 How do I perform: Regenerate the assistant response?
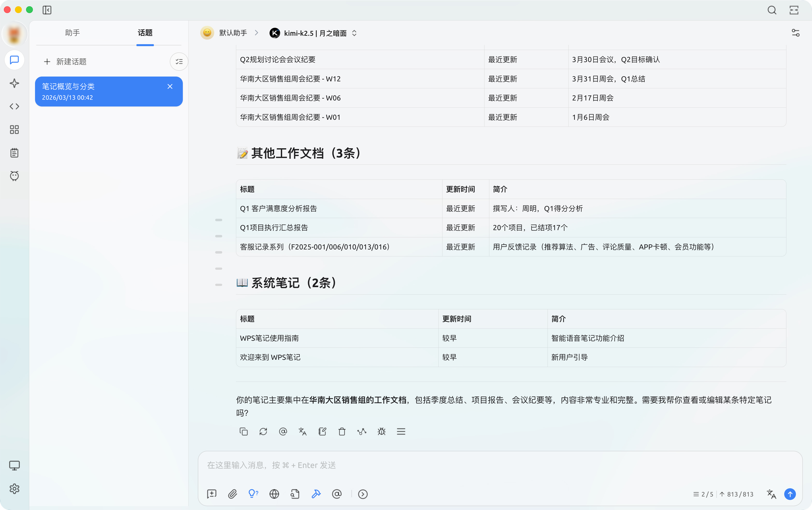pos(263,432)
